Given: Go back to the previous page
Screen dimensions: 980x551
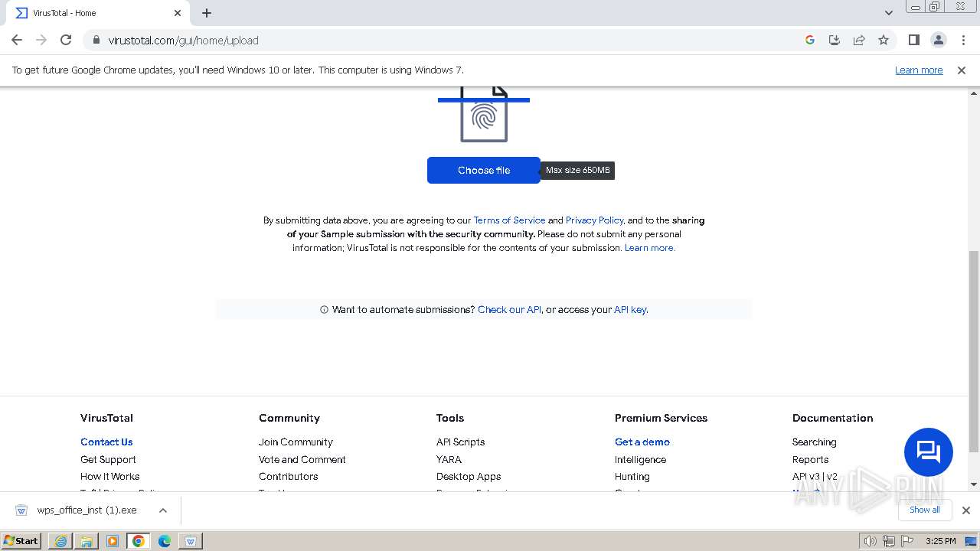Looking at the screenshot, I should (x=17, y=40).
